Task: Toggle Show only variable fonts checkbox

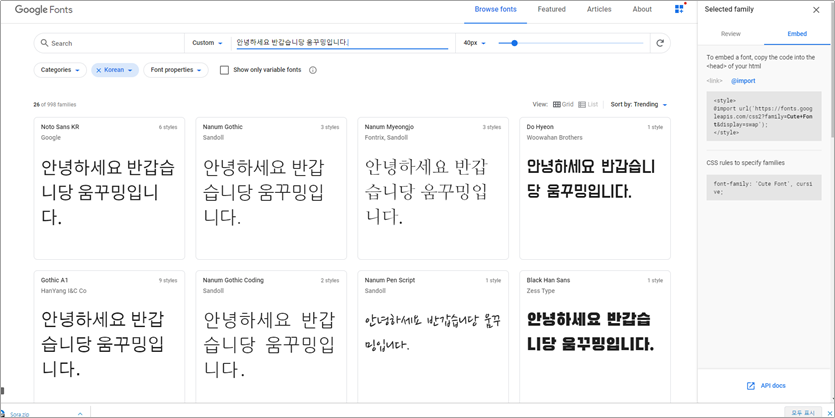Action: coord(224,70)
